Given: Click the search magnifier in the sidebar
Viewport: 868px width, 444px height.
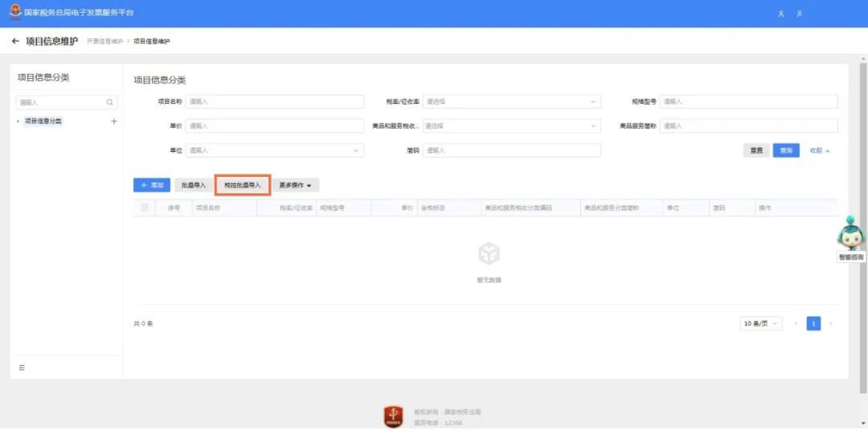Looking at the screenshot, I should click(x=110, y=103).
